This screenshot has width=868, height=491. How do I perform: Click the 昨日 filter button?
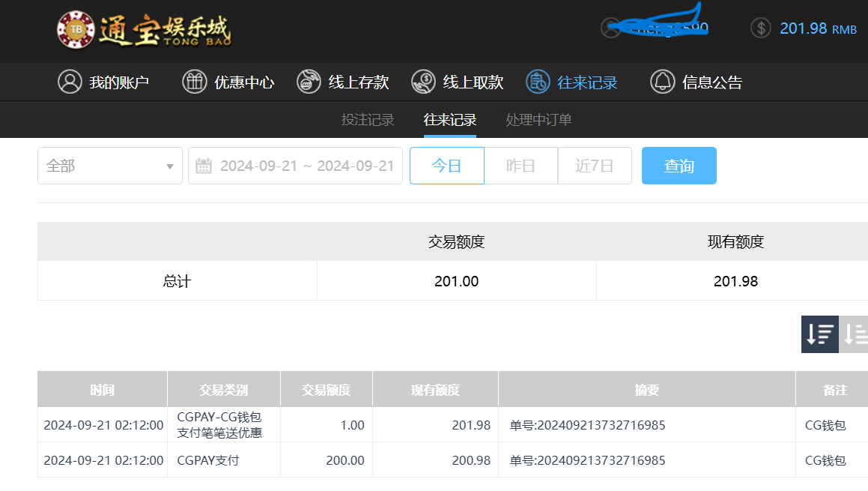pyautogui.click(x=521, y=166)
